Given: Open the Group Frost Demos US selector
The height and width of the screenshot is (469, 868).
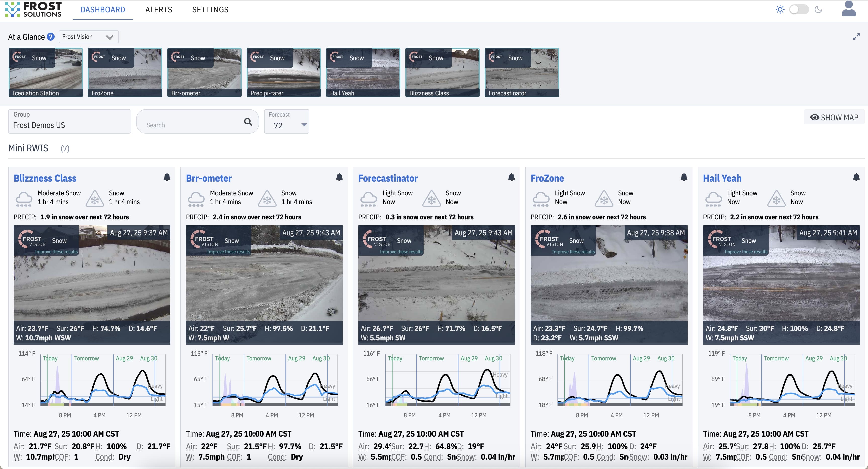Looking at the screenshot, I should 69,121.
